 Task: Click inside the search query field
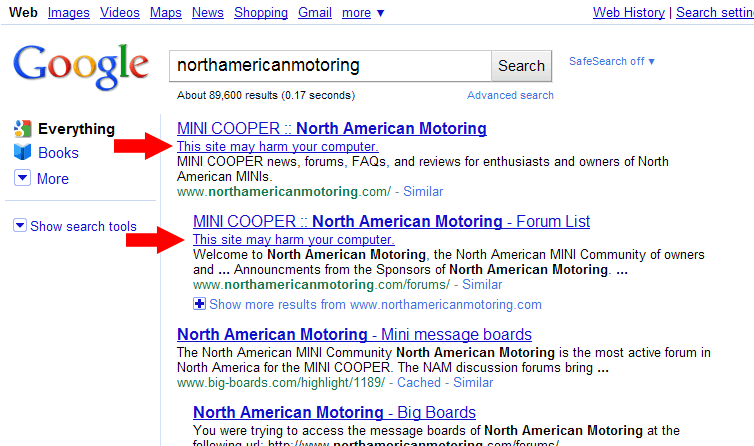[330, 66]
